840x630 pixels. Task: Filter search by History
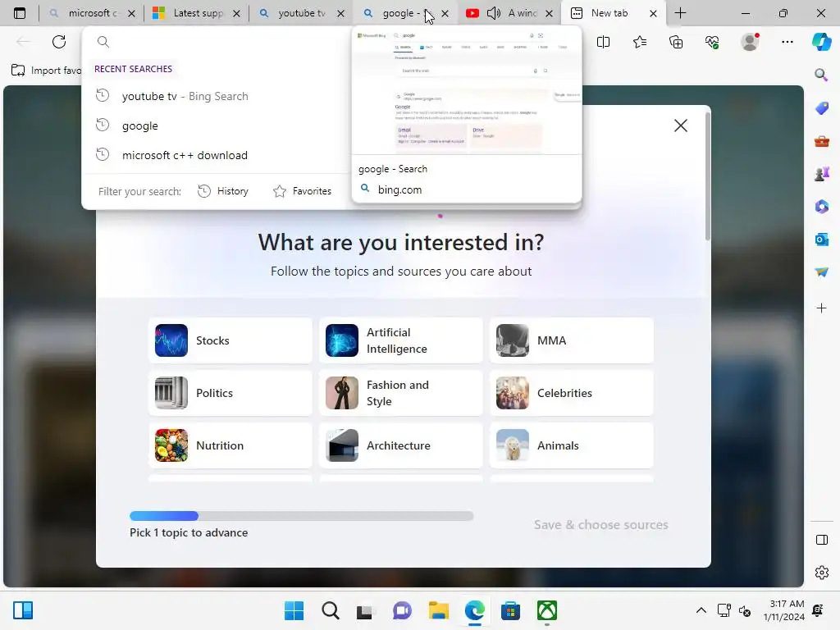[223, 191]
